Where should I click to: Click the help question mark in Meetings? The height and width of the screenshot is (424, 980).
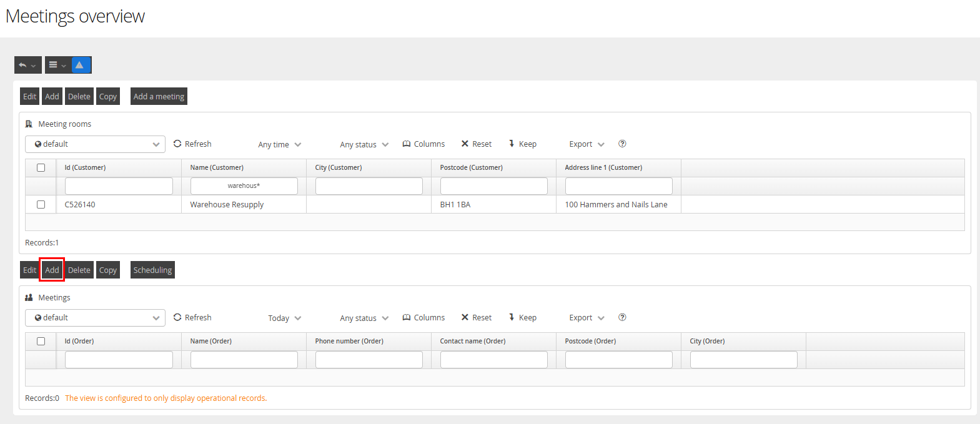coord(622,317)
